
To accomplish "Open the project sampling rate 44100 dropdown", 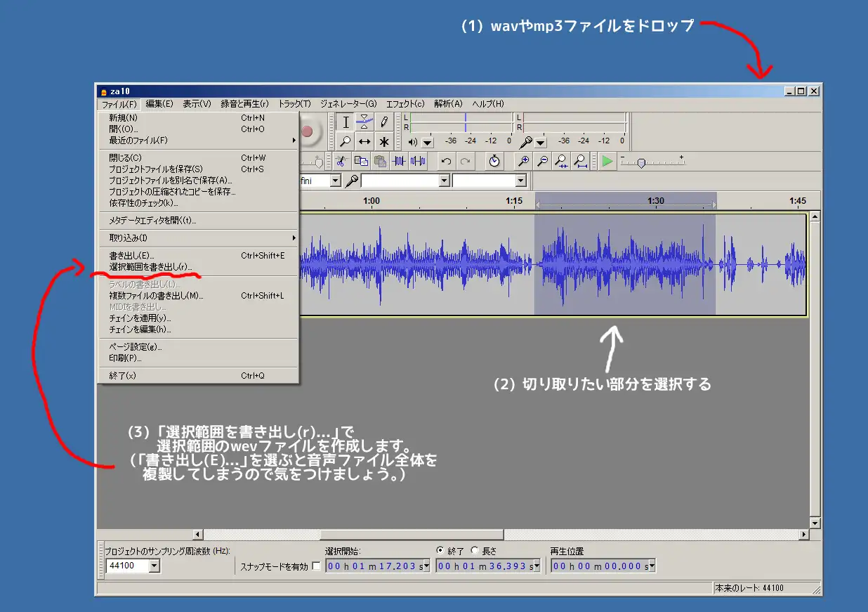I will click(x=154, y=566).
